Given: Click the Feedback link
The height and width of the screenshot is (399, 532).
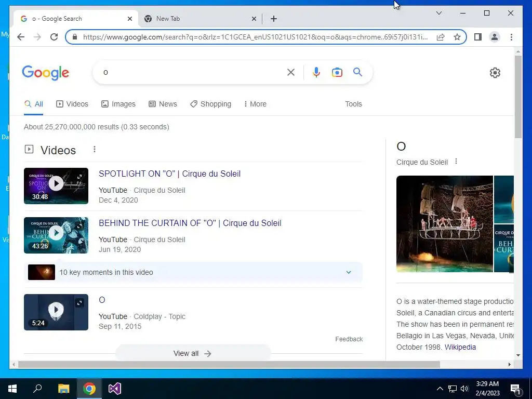Looking at the screenshot, I should [349, 339].
